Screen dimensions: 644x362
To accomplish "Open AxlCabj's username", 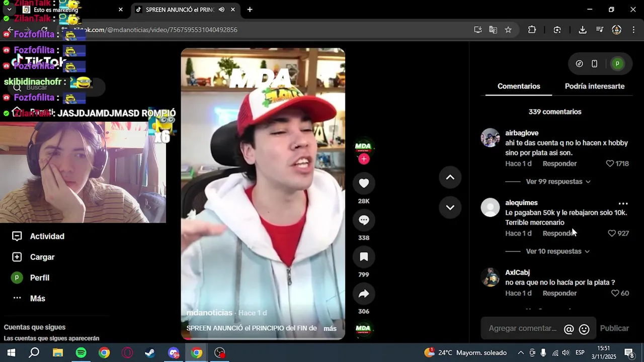I will point(517,273).
